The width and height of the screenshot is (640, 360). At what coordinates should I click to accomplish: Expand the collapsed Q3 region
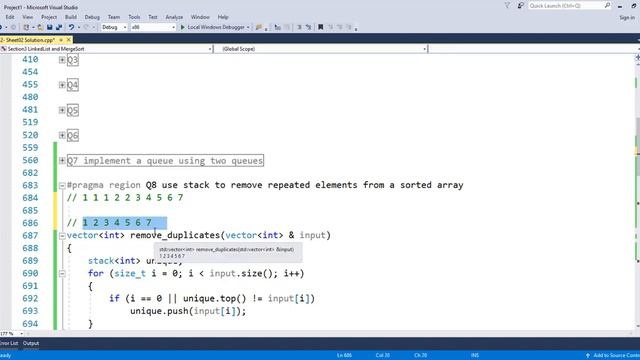[x=62, y=60]
